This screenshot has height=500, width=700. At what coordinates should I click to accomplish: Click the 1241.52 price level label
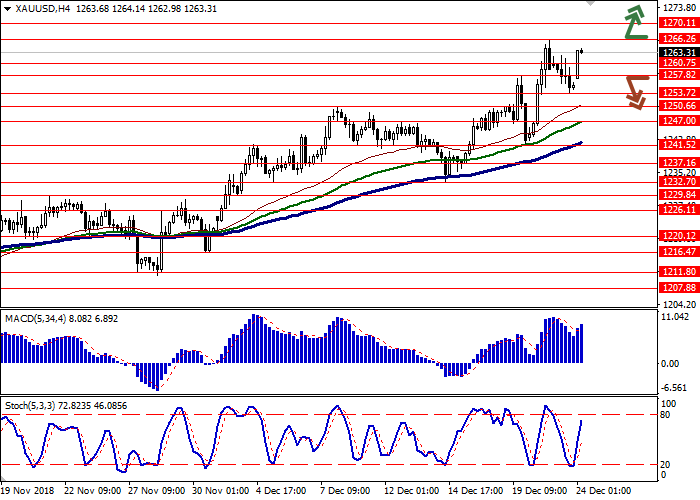[677, 144]
